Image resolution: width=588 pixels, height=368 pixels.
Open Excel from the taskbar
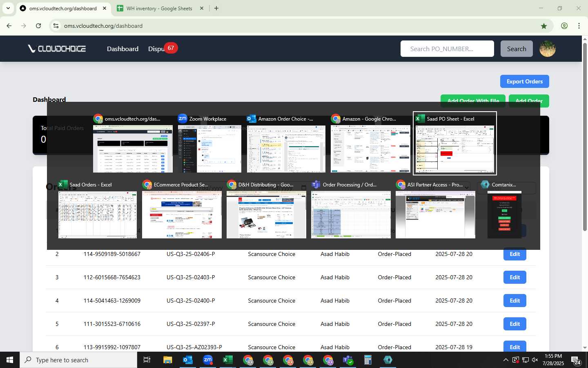[227, 360]
